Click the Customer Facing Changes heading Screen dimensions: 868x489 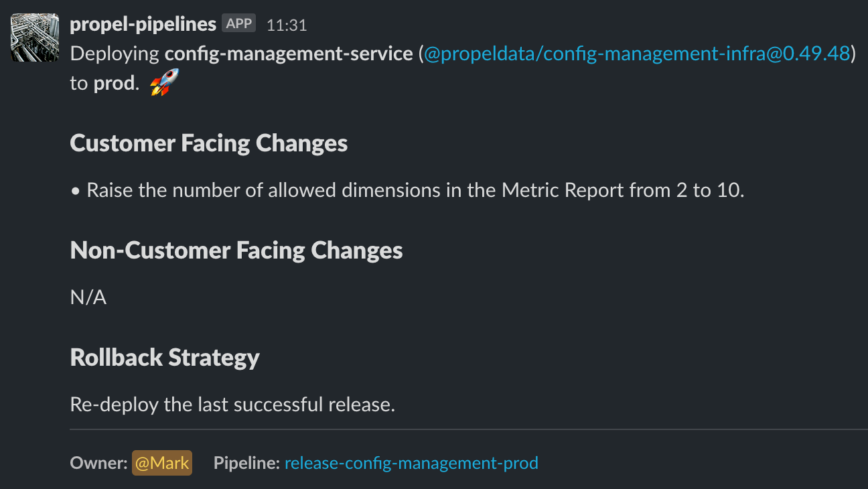point(208,143)
